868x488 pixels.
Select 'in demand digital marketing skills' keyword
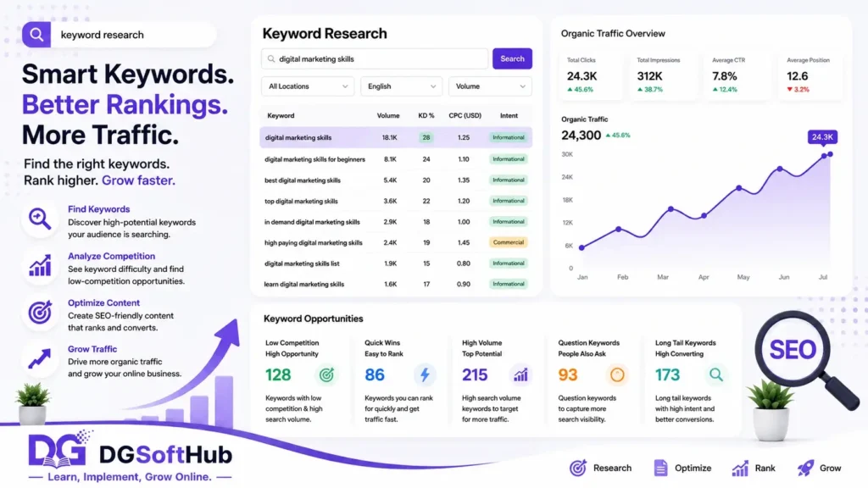pyautogui.click(x=312, y=222)
